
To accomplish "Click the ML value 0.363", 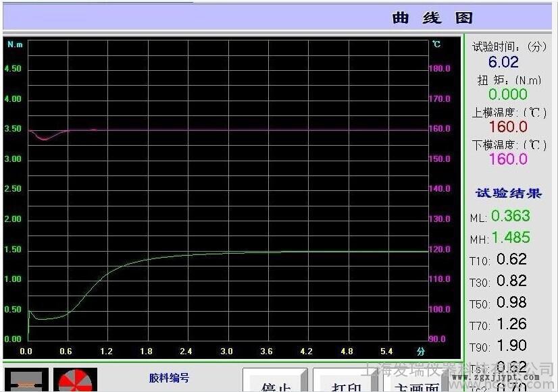I will point(510,216).
